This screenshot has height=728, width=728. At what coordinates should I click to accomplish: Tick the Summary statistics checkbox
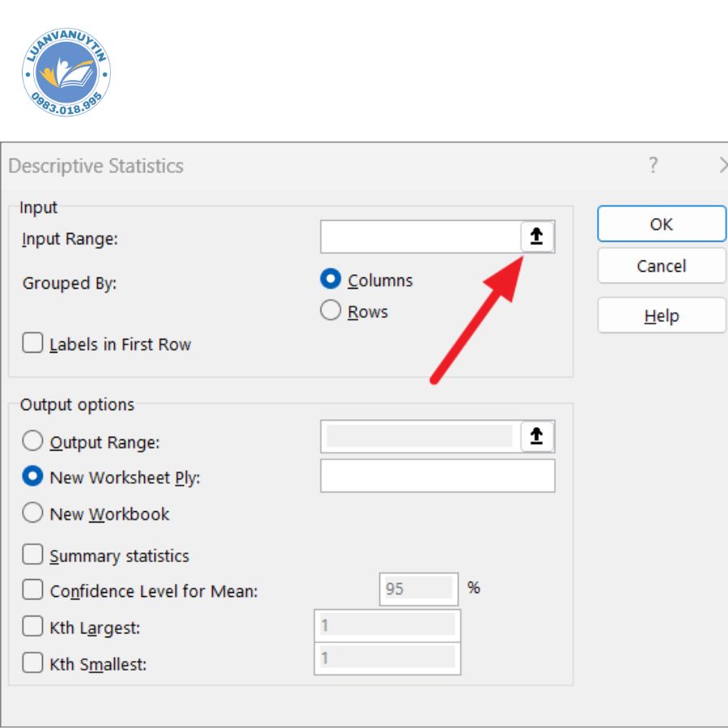(x=33, y=556)
